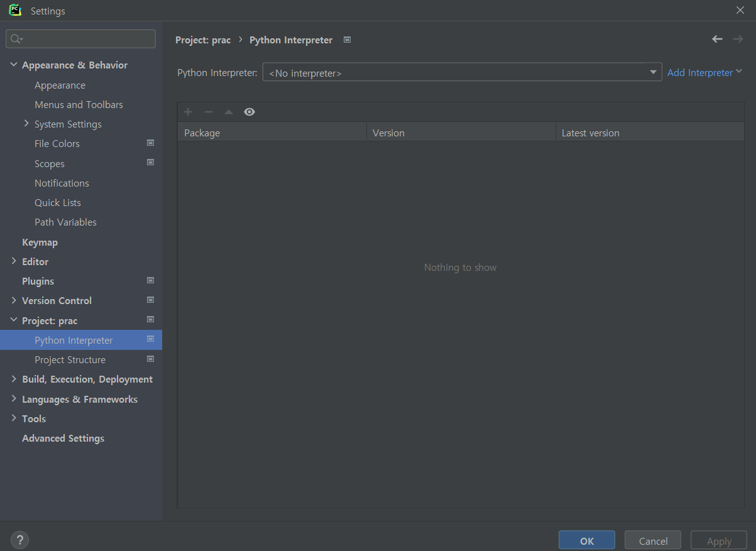Image resolution: width=756 pixels, height=551 pixels.
Task: Click the install package plus icon
Action: tap(188, 112)
